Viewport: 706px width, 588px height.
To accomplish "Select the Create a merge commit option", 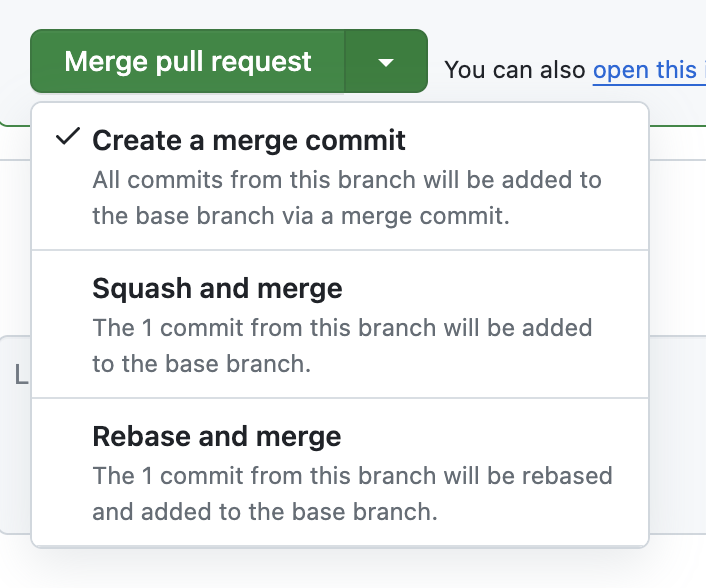I will point(249,140).
